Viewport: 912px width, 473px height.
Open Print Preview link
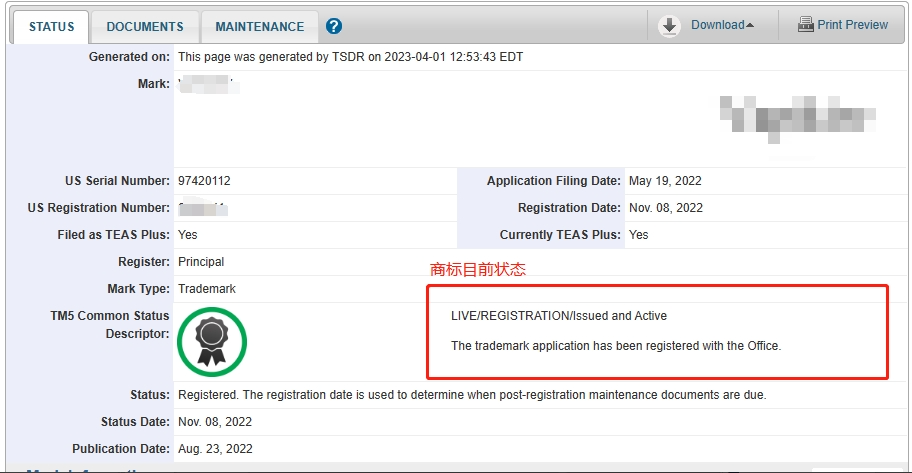[852, 25]
